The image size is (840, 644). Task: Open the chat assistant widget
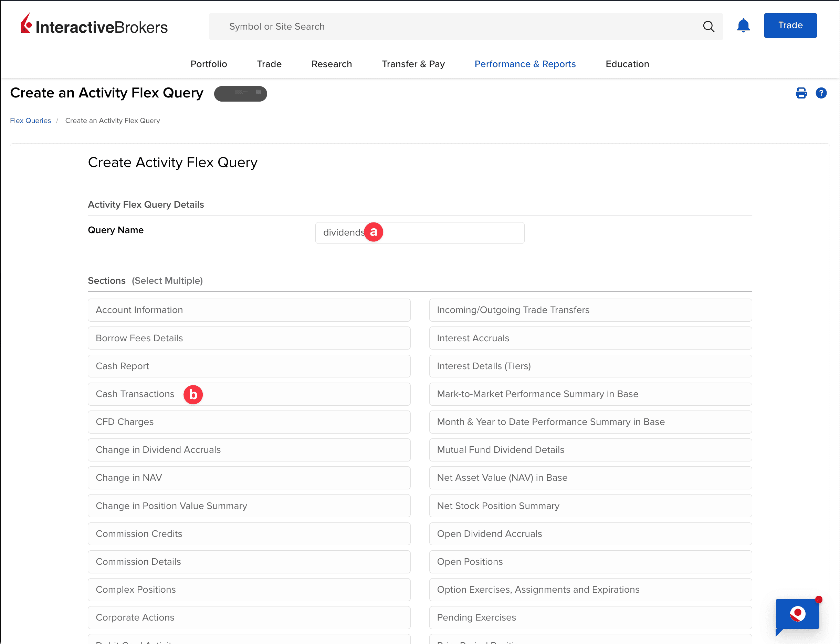coord(797,614)
